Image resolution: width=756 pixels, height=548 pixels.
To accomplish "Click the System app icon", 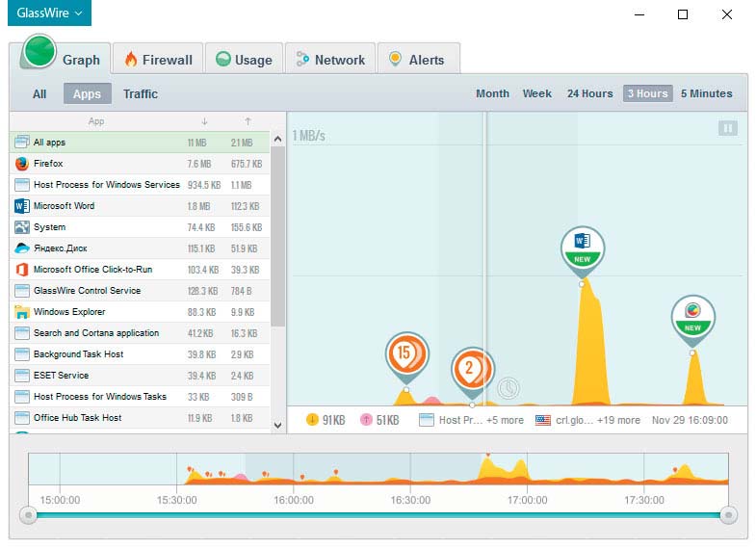I will (22, 227).
